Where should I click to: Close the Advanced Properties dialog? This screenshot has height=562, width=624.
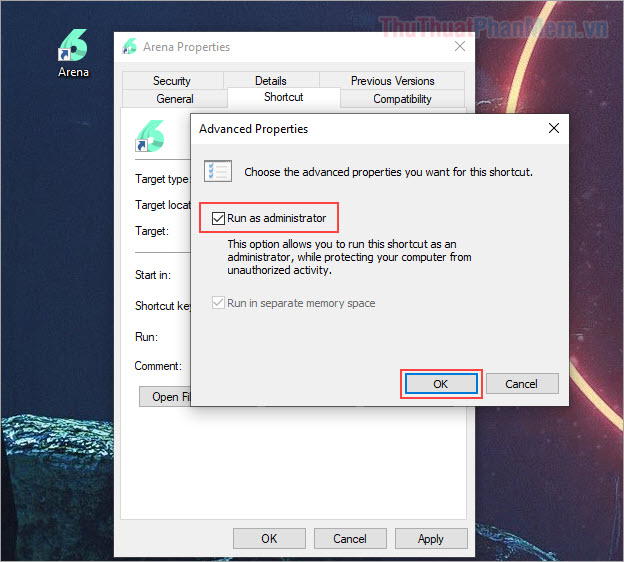(x=553, y=129)
